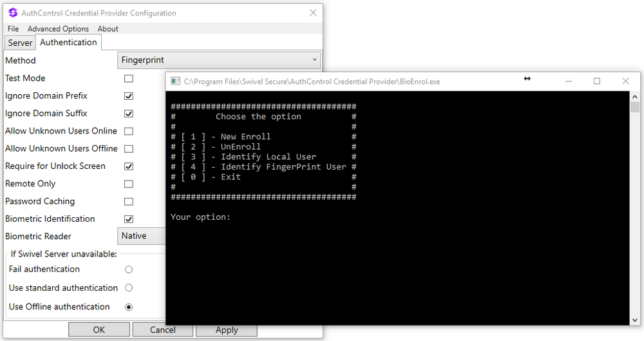Close the BioEnrol.exe console window
The height and width of the screenshot is (341, 644).
[x=625, y=81]
